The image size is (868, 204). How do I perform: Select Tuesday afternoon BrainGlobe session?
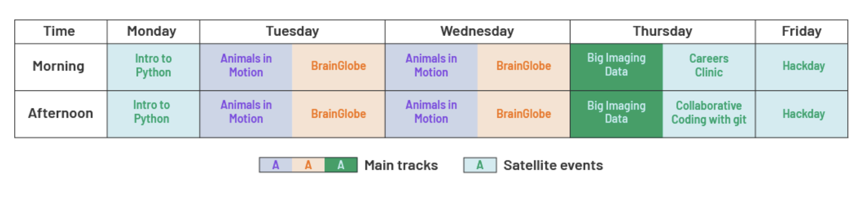pos(338,114)
